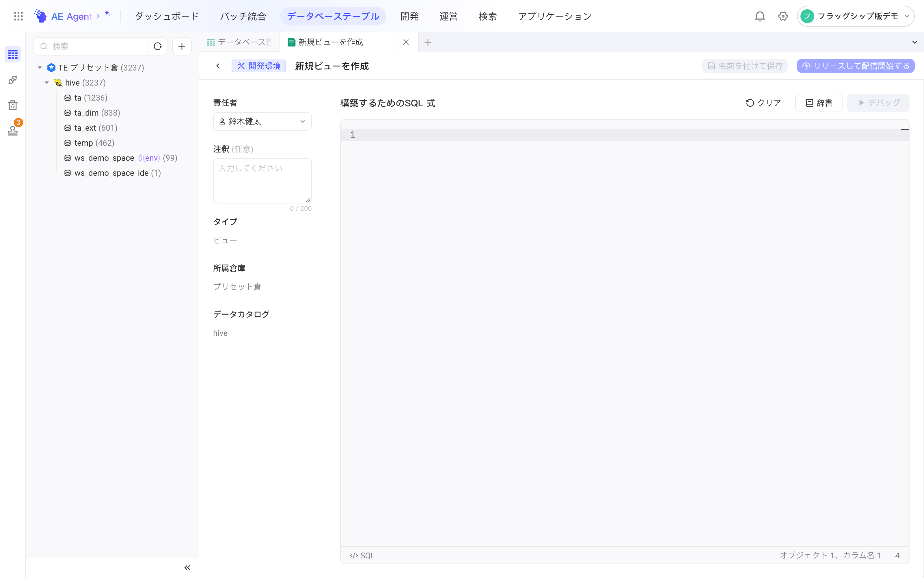Click 名前を付けて保存 button

point(745,66)
